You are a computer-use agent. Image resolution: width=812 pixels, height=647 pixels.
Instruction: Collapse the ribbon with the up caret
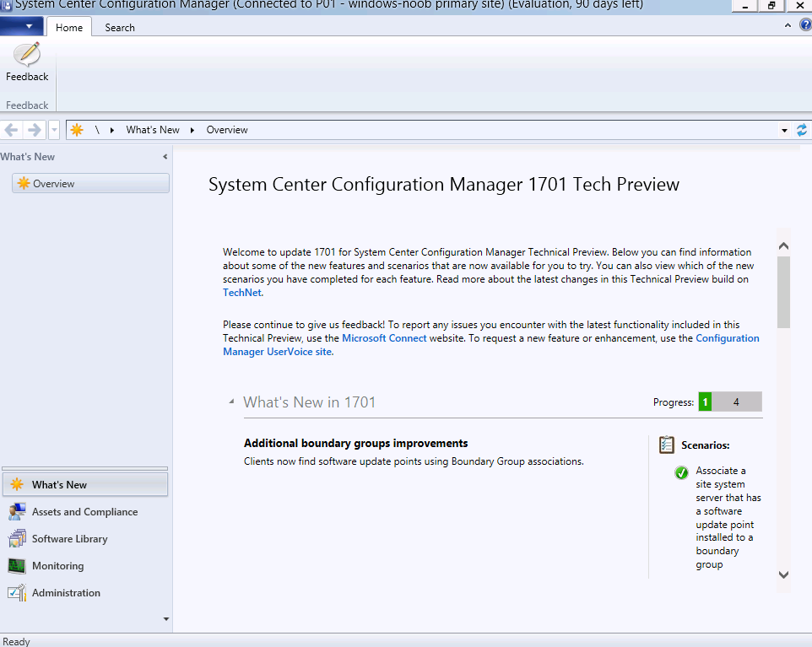click(x=788, y=24)
